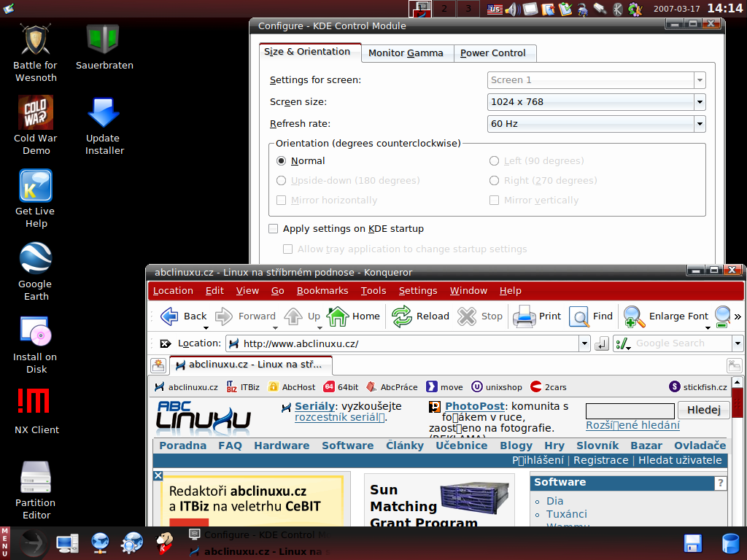Open the Settings menu in Konqueror
This screenshot has height=560, width=747.
(418, 290)
